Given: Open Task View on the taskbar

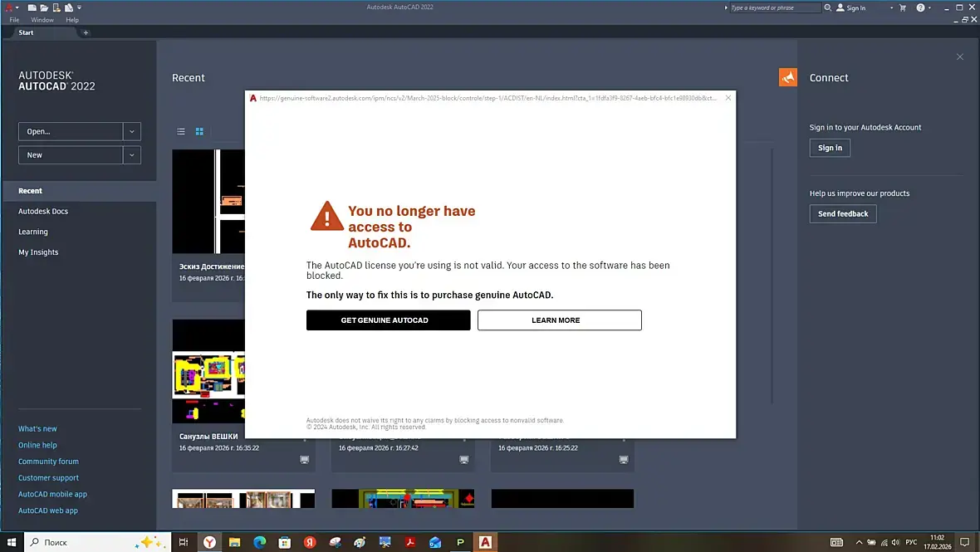Looking at the screenshot, I should 183,542.
